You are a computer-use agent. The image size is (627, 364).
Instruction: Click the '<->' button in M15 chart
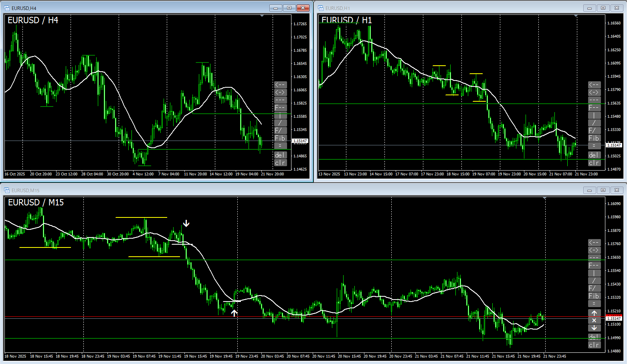click(594, 250)
